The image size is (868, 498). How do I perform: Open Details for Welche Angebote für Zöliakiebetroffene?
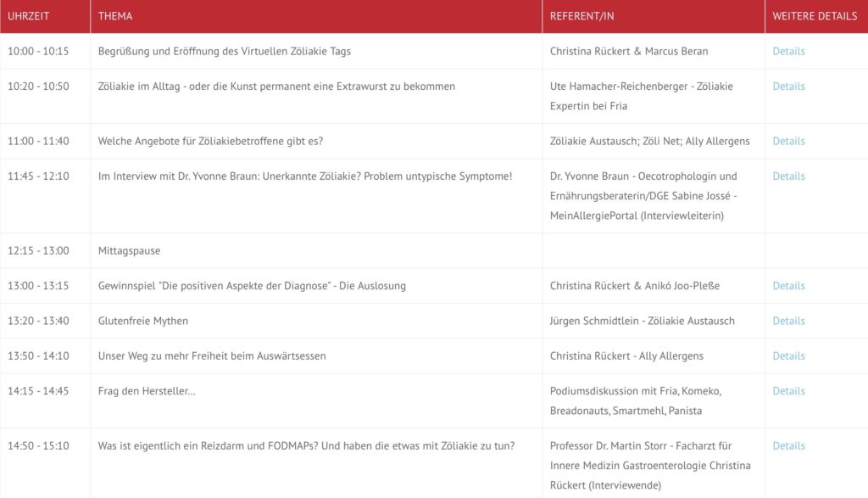pos(788,141)
